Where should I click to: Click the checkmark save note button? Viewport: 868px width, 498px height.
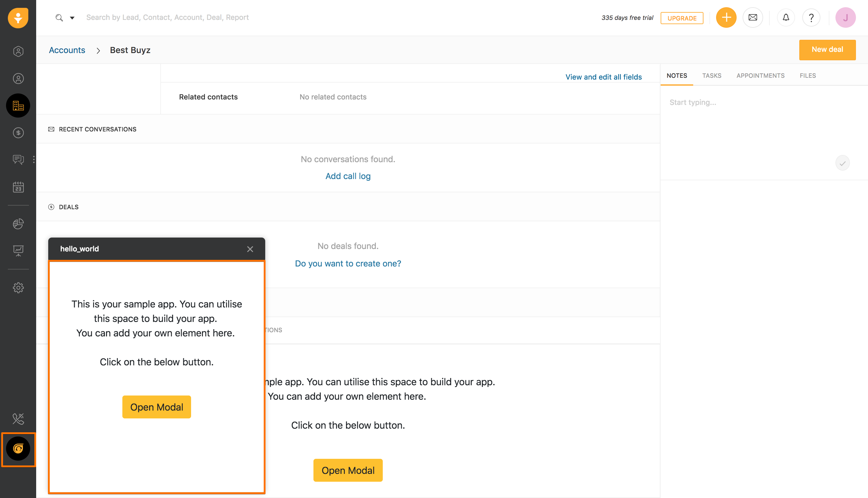tap(842, 163)
